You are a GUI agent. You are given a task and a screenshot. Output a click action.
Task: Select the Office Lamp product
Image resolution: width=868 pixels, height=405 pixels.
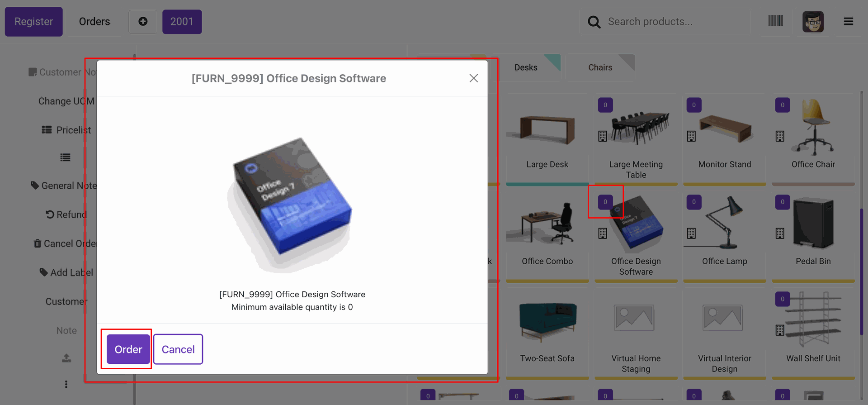click(x=725, y=237)
